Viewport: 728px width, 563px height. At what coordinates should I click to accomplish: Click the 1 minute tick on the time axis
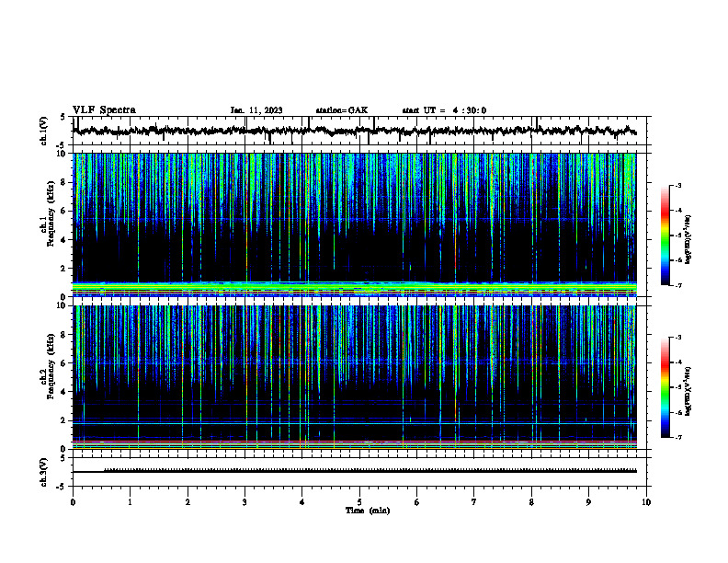[130, 502]
